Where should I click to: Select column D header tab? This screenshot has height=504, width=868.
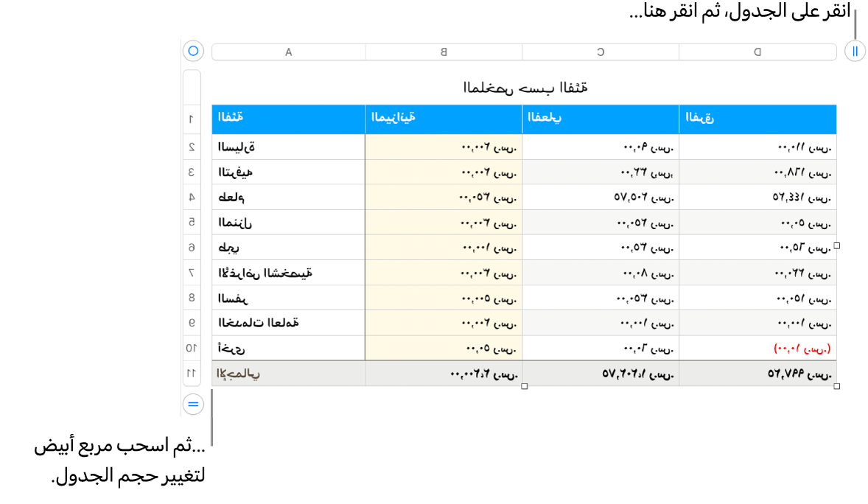point(757,52)
